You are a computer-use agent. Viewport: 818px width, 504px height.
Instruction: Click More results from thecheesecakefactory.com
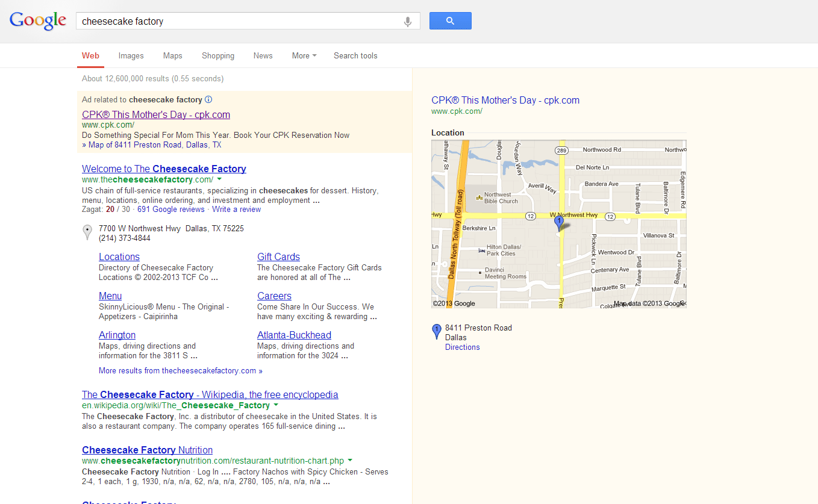pos(181,370)
